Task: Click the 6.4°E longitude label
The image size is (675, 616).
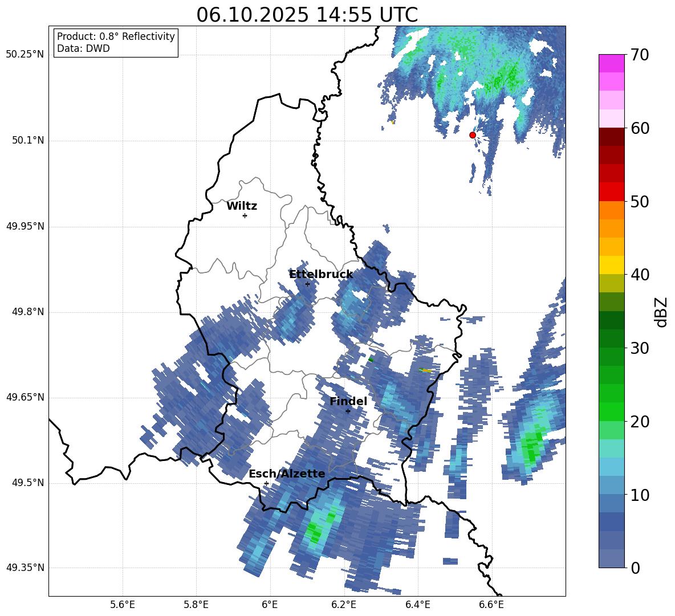Action: pos(417,605)
